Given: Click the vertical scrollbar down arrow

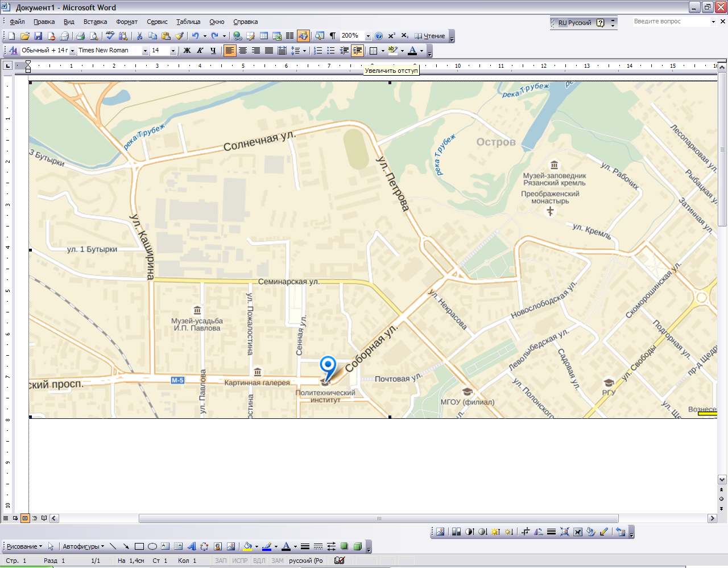Looking at the screenshot, I should pos(722,479).
